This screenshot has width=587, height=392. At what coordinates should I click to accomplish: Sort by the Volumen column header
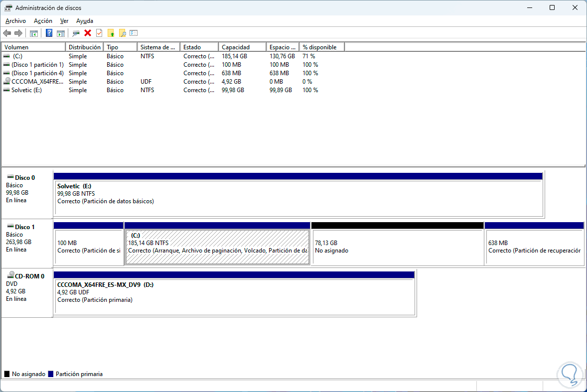34,47
